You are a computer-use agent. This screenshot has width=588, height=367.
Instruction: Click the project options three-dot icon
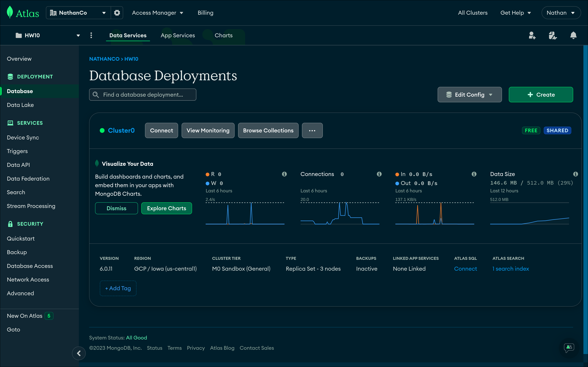coord(91,35)
